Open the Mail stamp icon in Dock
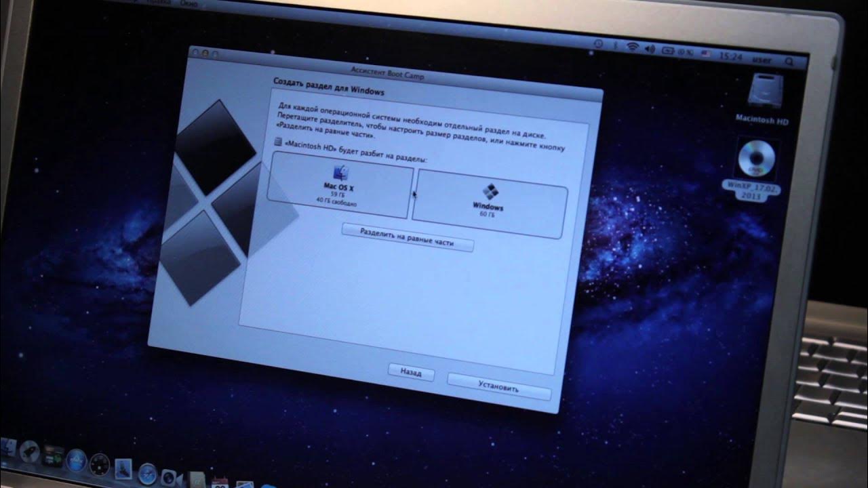This screenshot has width=868, height=488. [x=123, y=469]
